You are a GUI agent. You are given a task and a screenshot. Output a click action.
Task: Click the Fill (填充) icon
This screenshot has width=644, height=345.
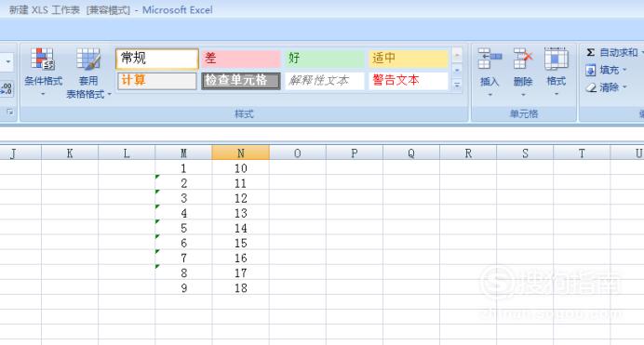591,70
